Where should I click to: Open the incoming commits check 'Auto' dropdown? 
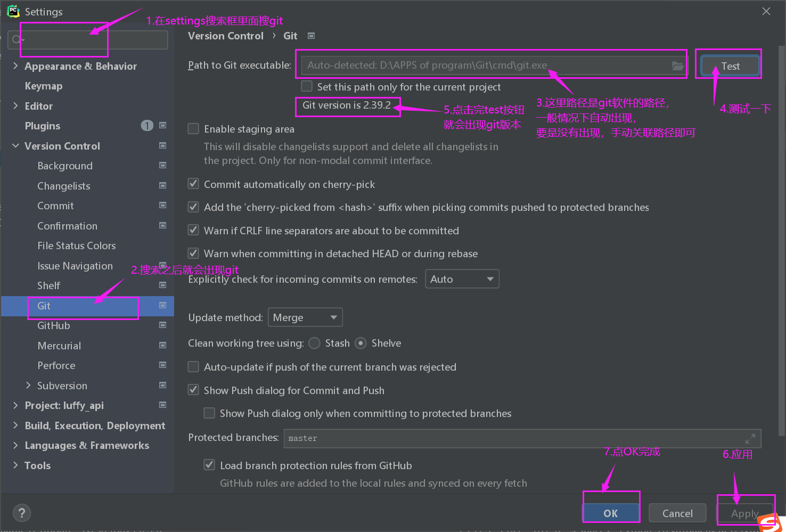coord(462,279)
